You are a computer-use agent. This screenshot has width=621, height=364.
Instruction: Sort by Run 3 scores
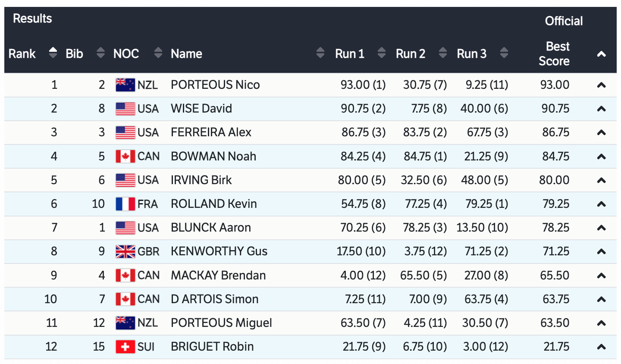coord(504,53)
